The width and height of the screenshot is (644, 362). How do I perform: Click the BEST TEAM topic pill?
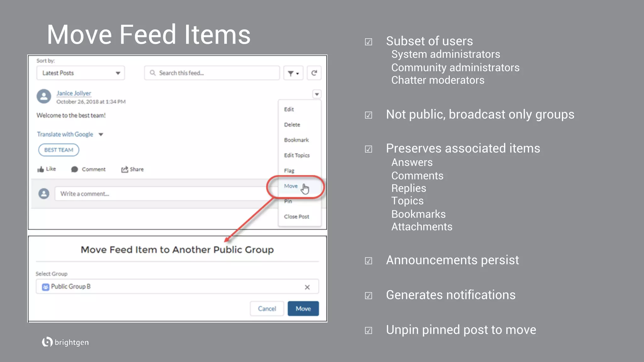click(x=59, y=150)
